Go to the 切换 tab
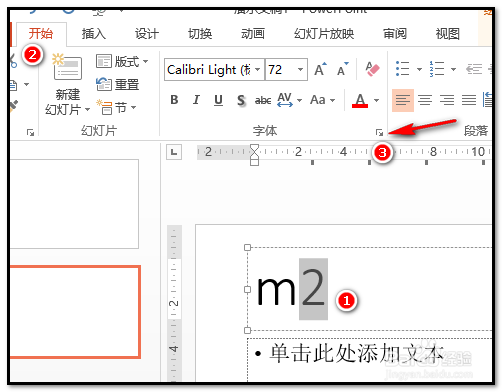Screen dimensions: 502x392 200,34
